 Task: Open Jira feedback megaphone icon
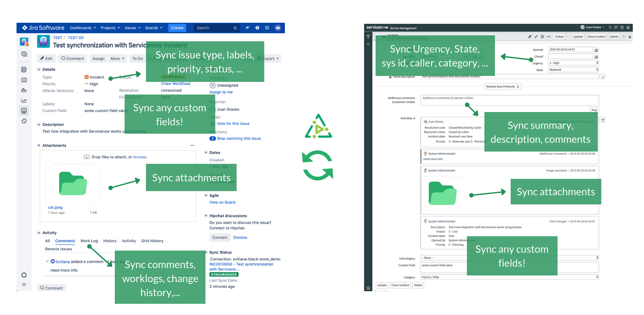pos(247,28)
